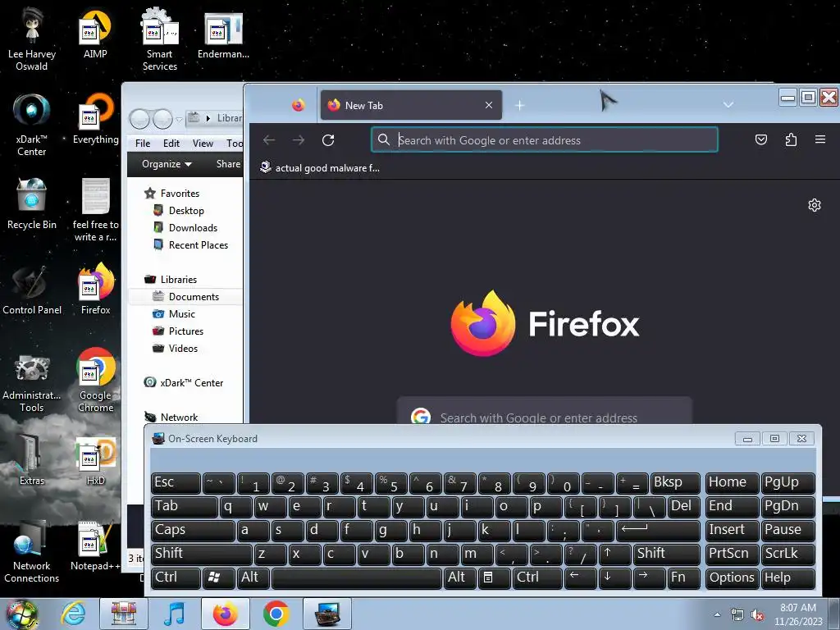Click Help key on On-Screen Keyboard
Screen dimensions: 840x630
pyautogui.click(x=788, y=578)
